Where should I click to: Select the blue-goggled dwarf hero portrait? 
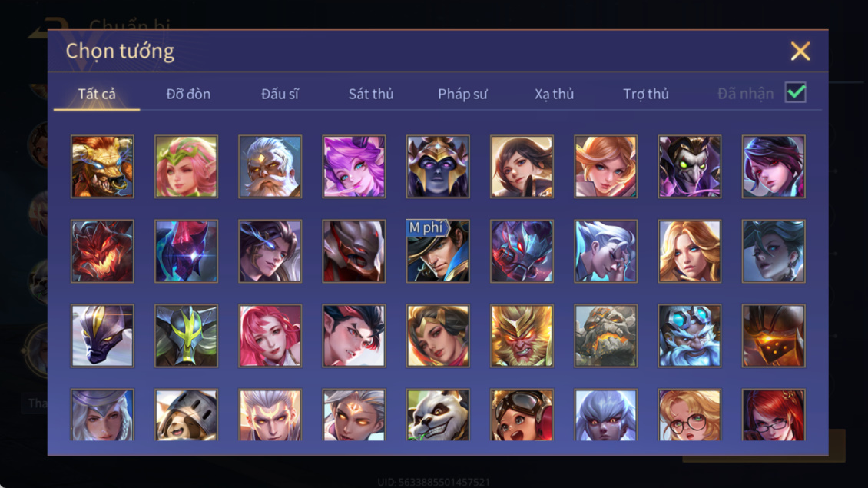click(x=689, y=335)
